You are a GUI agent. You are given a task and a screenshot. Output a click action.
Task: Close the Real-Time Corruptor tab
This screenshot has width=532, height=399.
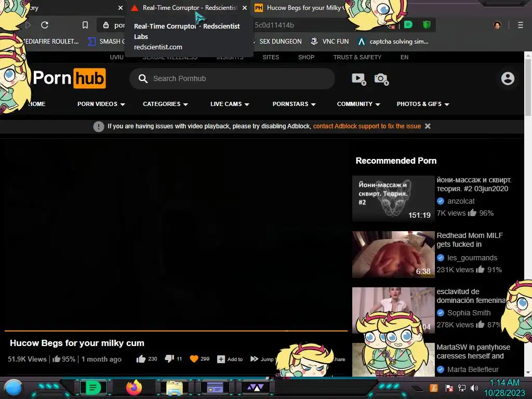(x=245, y=8)
